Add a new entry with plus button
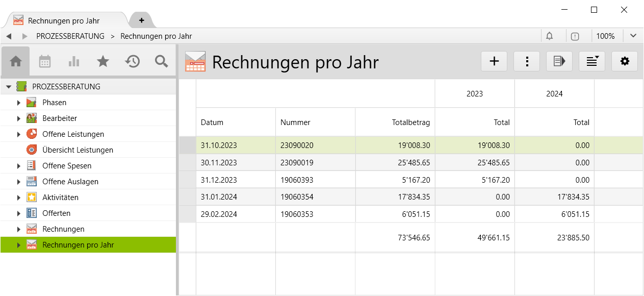Viewport: 644px width, 296px height. coord(494,61)
